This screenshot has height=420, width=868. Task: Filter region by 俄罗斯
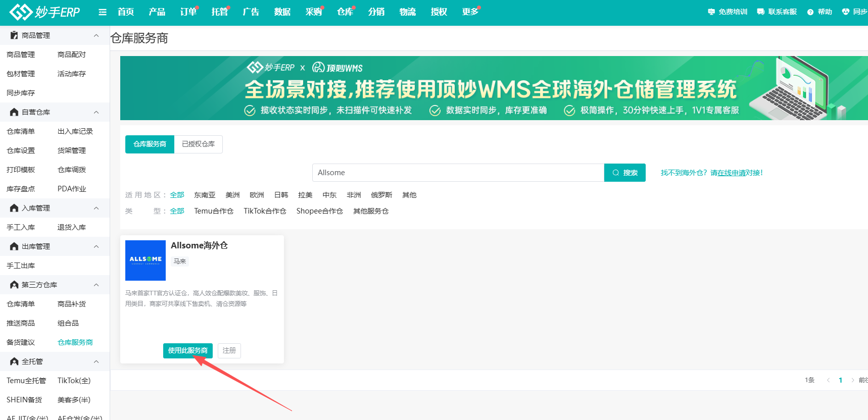[x=381, y=195]
